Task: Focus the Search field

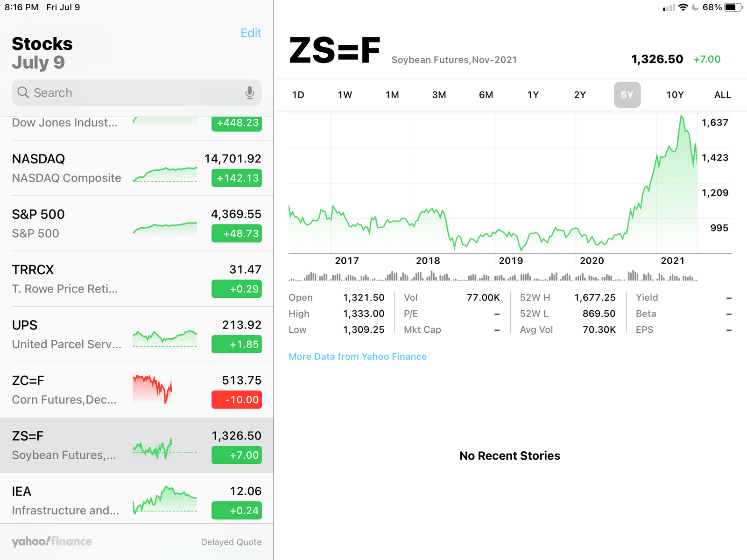Action: [137, 92]
